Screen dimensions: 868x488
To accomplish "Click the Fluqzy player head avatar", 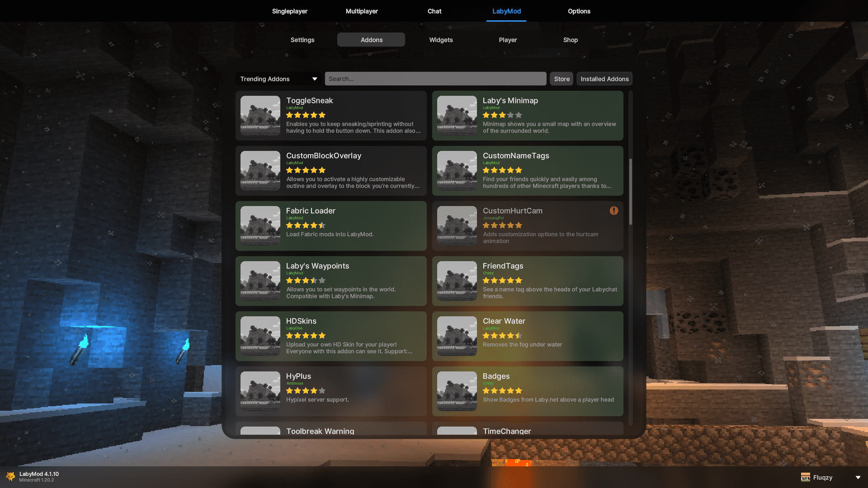I will click(x=806, y=477).
